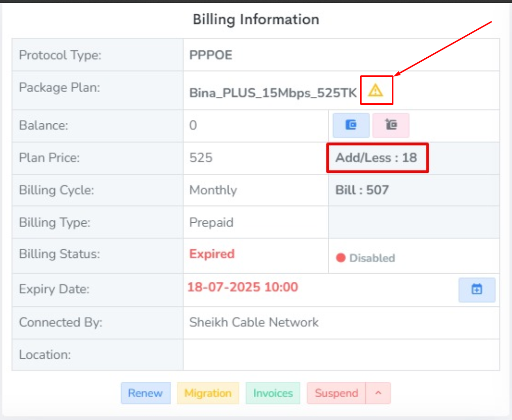Suspend the customer account
Image resolution: width=512 pixels, height=420 pixels.
click(x=336, y=393)
